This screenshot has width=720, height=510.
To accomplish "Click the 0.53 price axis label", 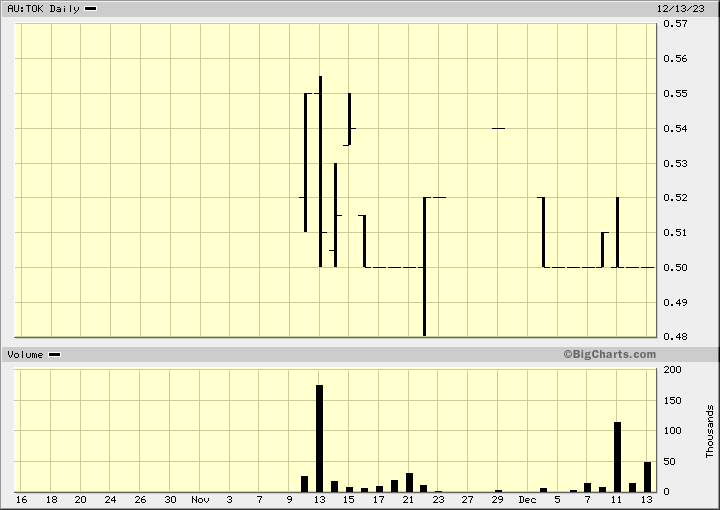I will (675, 163).
